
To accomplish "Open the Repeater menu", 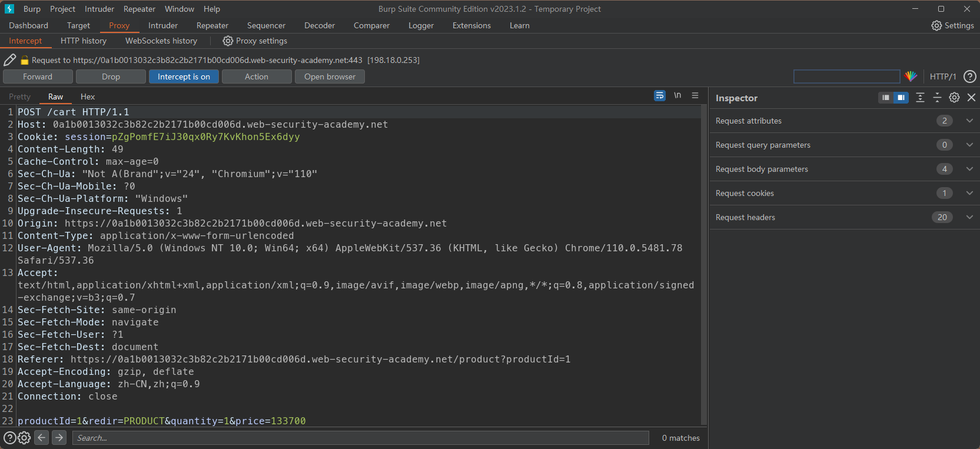I will (x=139, y=9).
